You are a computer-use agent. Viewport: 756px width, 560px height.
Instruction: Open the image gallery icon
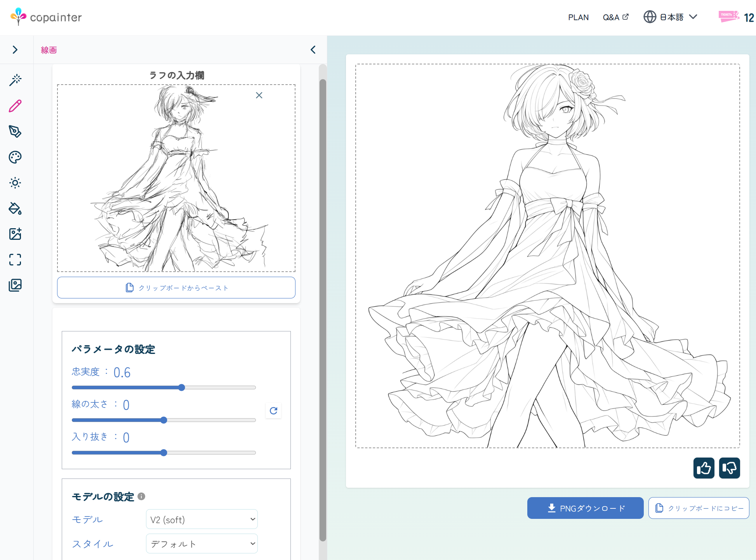point(15,285)
